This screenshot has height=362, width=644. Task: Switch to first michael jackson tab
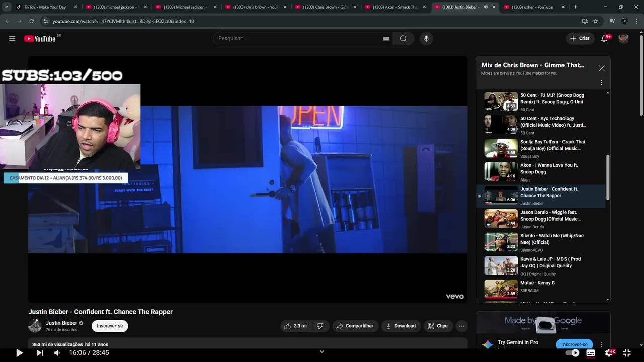[x=116, y=7]
